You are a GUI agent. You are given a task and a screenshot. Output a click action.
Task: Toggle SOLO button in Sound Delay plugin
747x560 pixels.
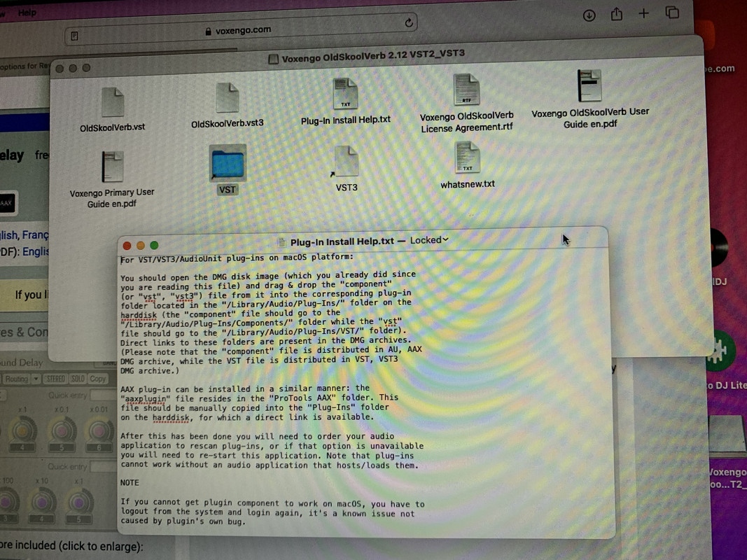click(x=78, y=379)
